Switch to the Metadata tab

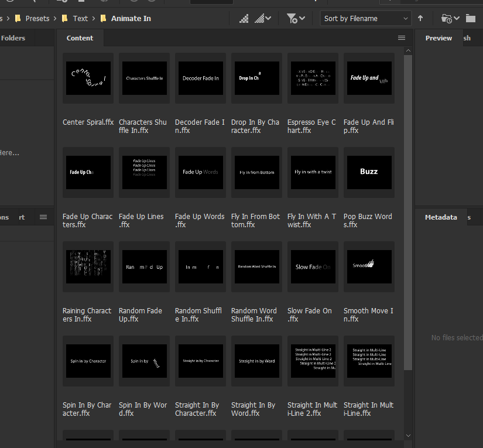pos(441,217)
